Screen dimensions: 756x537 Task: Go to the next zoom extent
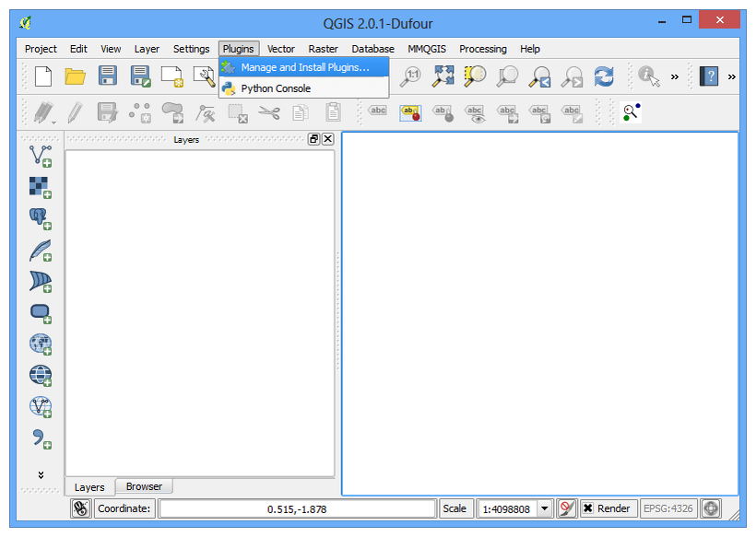coord(572,76)
